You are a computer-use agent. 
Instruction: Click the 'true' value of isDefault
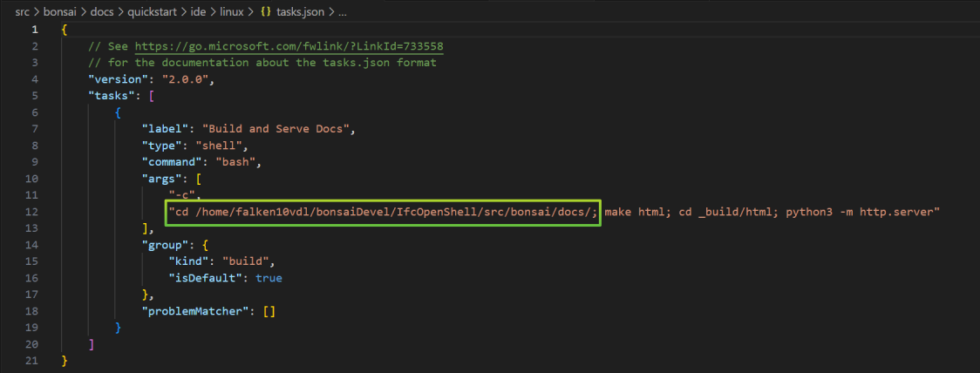click(269, 278)
